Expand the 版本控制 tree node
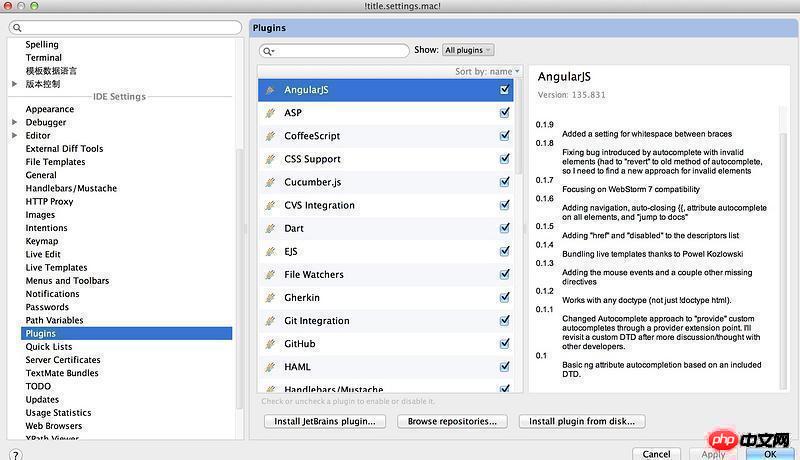The width and height of the screenshot is (800, 460). (x=15, y=84)
